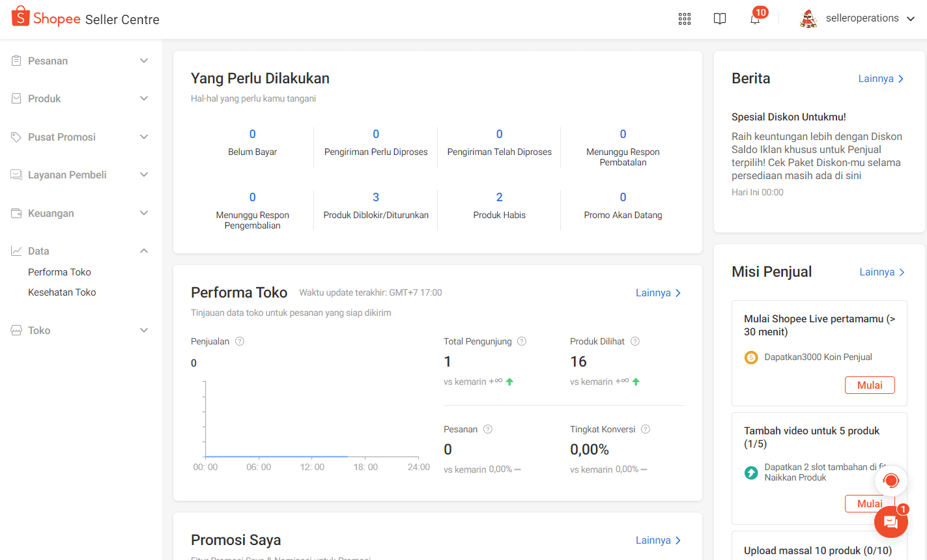Click the Produk Dilihat help icon
The image size is (927, 560).
point(635,341)
